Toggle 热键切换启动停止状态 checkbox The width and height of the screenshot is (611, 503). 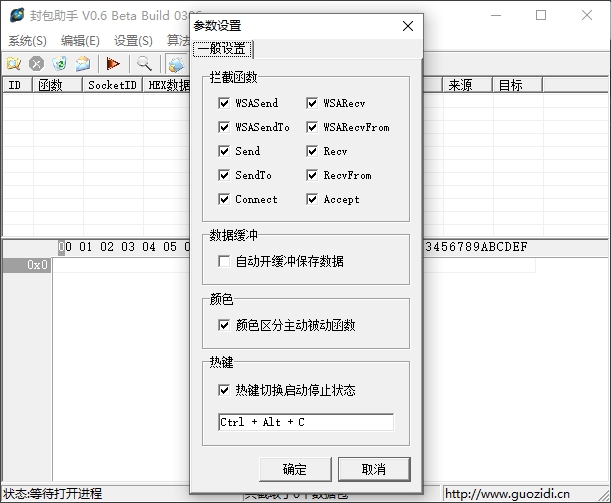(224, 390)
